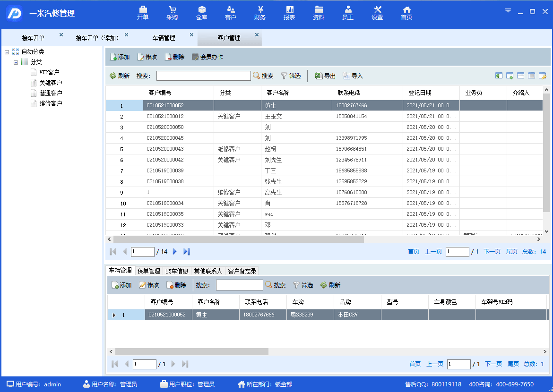Viewport: 553px width, 392px height.
Task: Open the 保单管理 sub-tab
Action: click(148, 271)
